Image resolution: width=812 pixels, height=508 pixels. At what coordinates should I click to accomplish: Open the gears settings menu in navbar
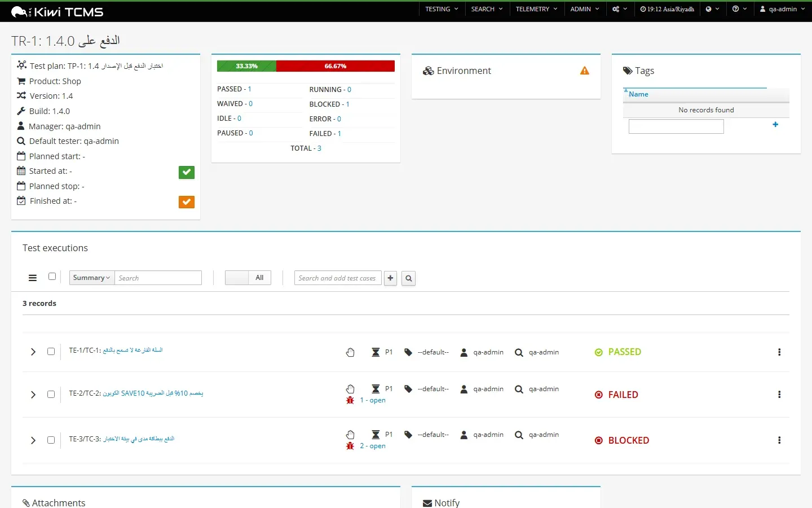pyautogui.click(x=620, y=9)
